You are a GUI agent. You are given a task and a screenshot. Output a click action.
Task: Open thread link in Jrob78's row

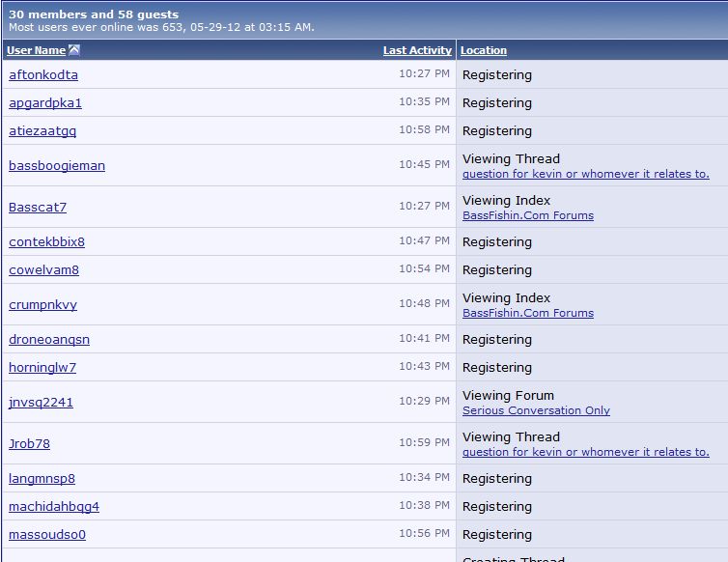[x=585, y=453]
